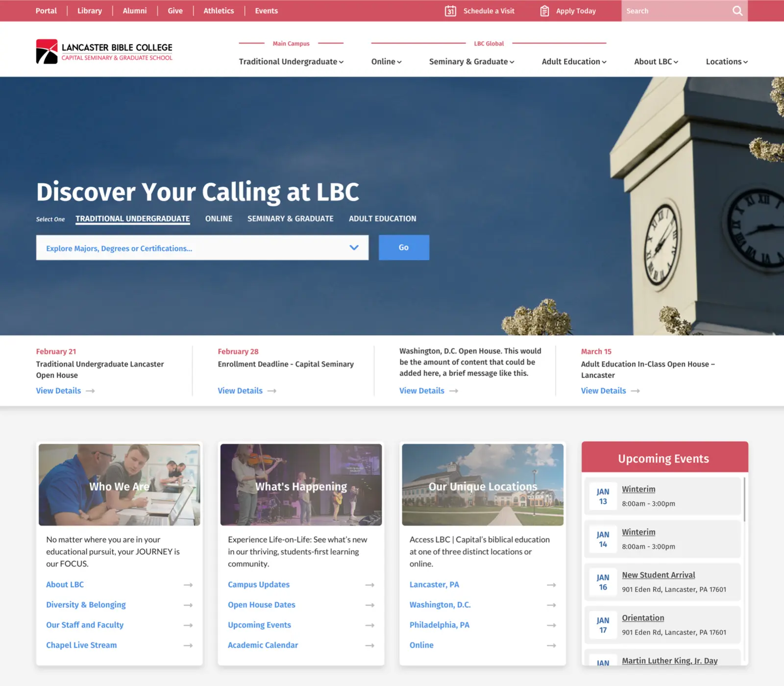The width and height of the screenshot is (784, 686).
Task: Expand the About LBC nav menu
Action: tap(656, 62)
